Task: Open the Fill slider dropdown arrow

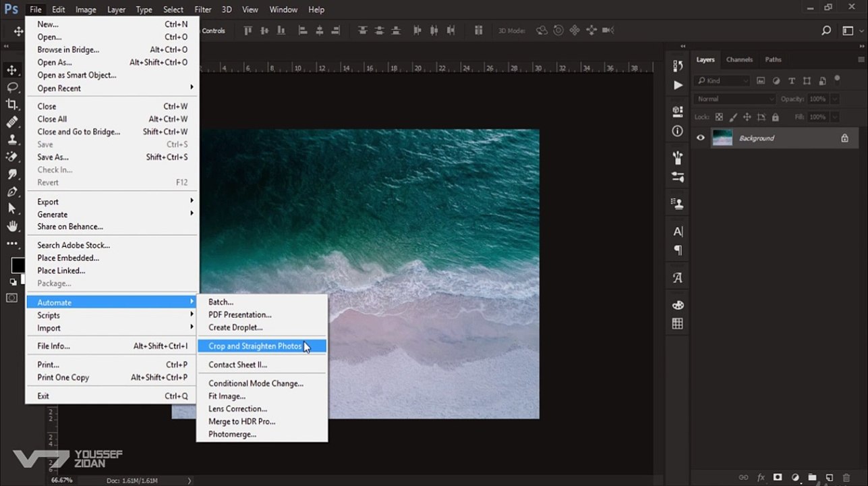Action: click(835, 117)
